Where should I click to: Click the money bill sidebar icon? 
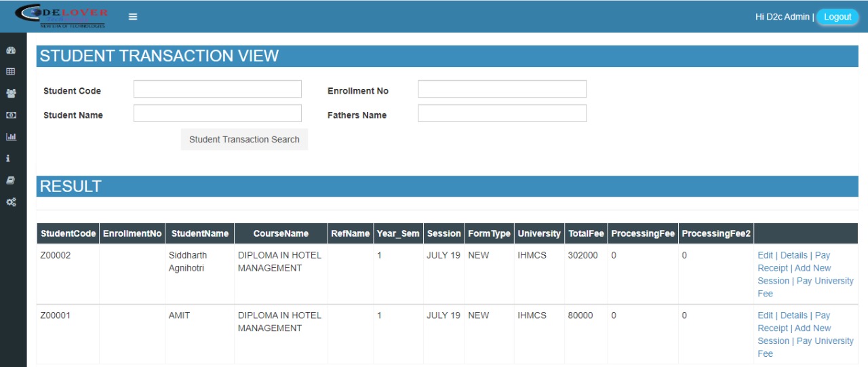11,115
